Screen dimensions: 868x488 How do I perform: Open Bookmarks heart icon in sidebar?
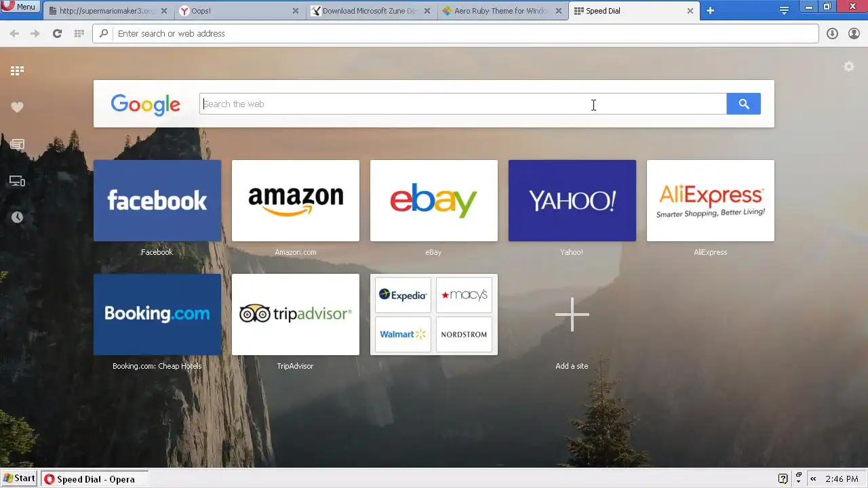[x=17, y=107]
